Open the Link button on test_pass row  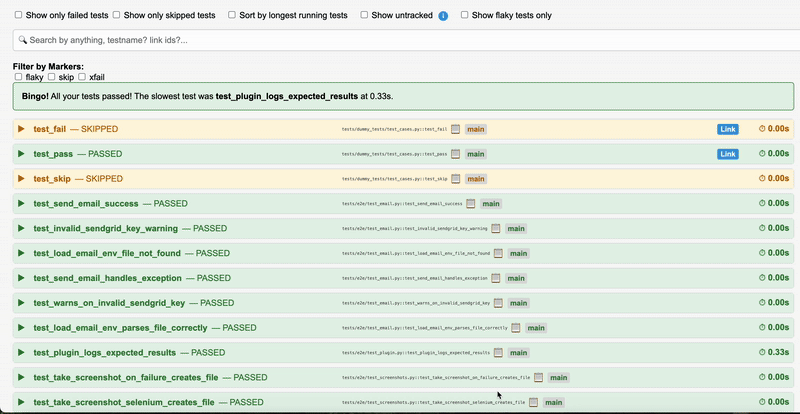(727, 154)
